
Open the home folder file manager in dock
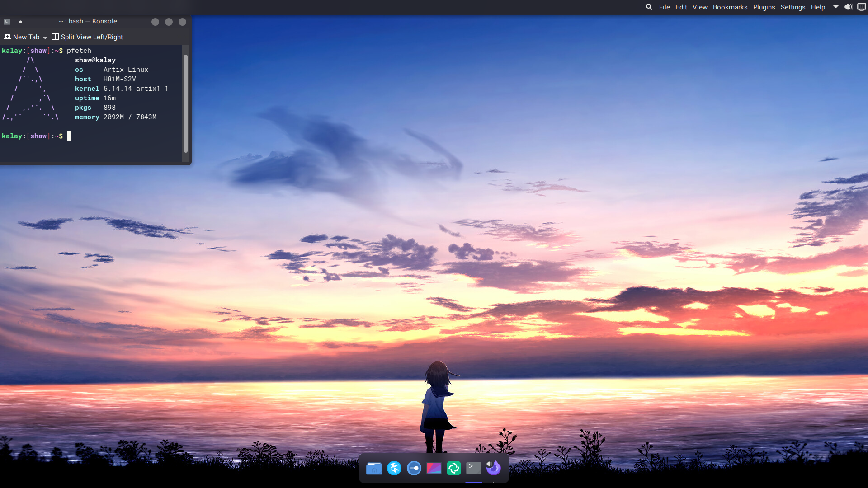point(374,468)
